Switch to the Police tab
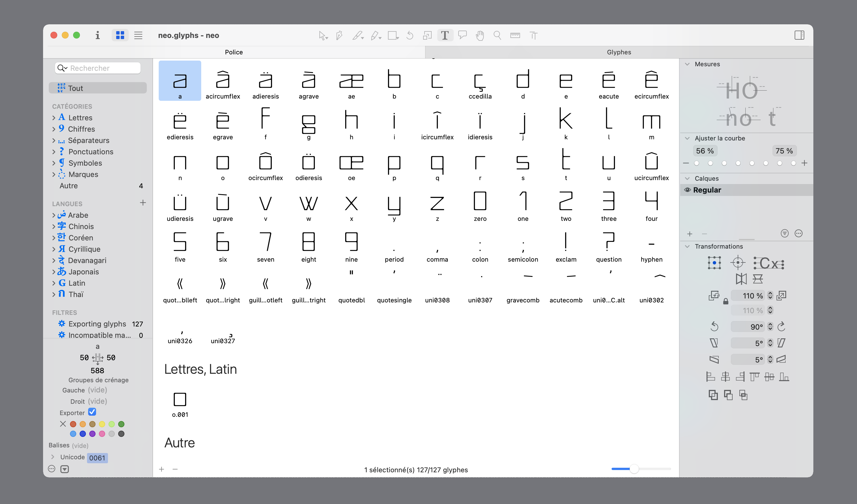 click(x=234, y=52)
